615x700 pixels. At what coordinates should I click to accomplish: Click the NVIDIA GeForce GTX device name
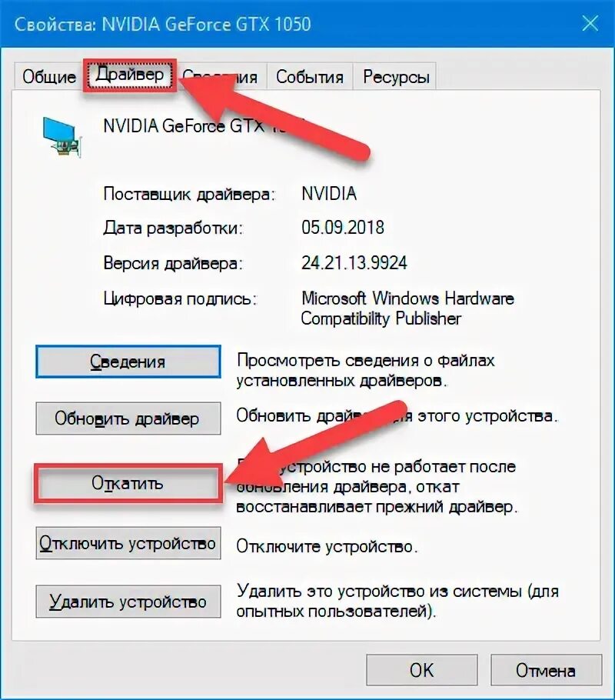(x=204, y=126)
